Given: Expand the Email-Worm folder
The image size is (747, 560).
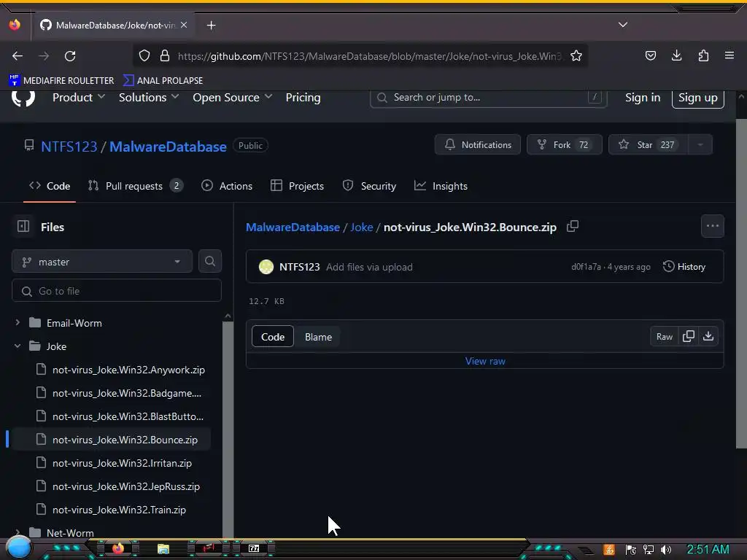Looking at the screenshot, I should [x=18, y=323].
